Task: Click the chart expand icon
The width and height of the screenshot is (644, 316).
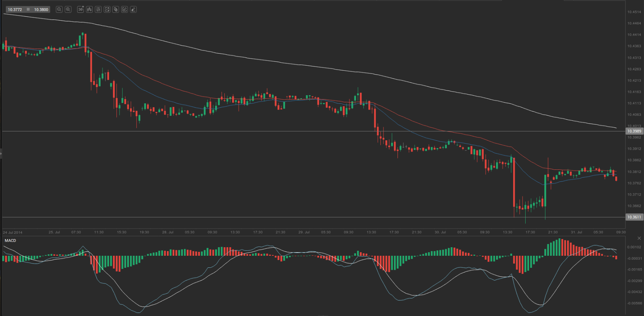Action: tap(107, 9)
